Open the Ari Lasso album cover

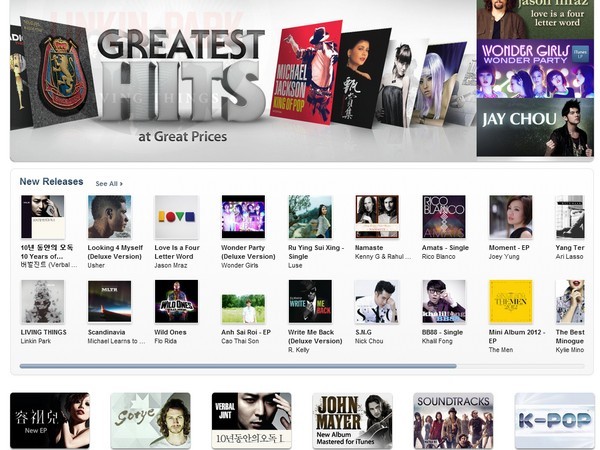pyautogui.click(x=570, y=217)
